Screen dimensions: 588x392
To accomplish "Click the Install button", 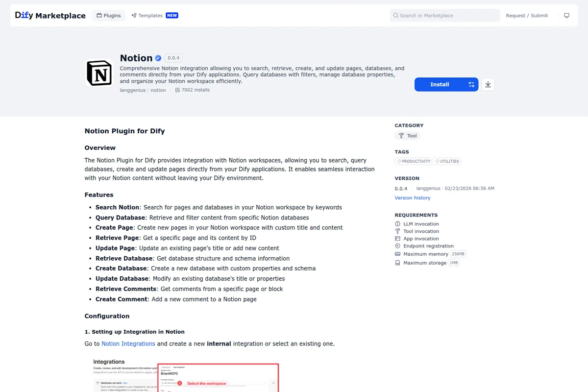I will click(439, 84).
